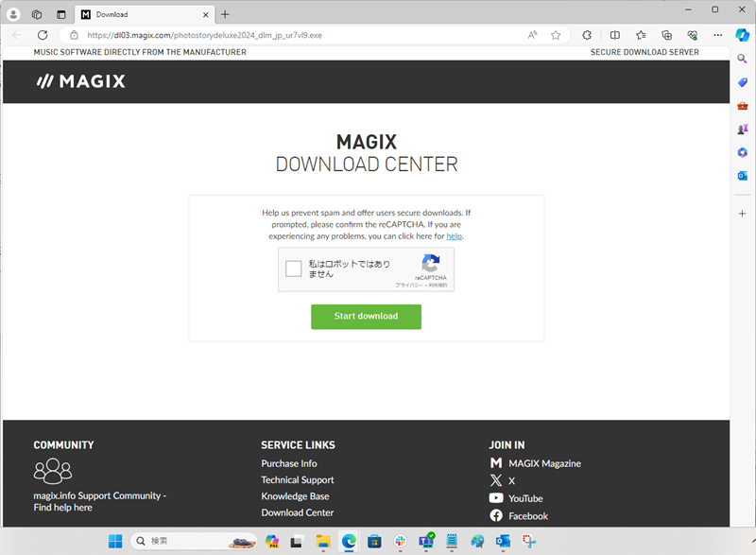This screenshot has height=555, width=756.
Task: Open Outlook from the taskbar
Action: pos(503,541)
